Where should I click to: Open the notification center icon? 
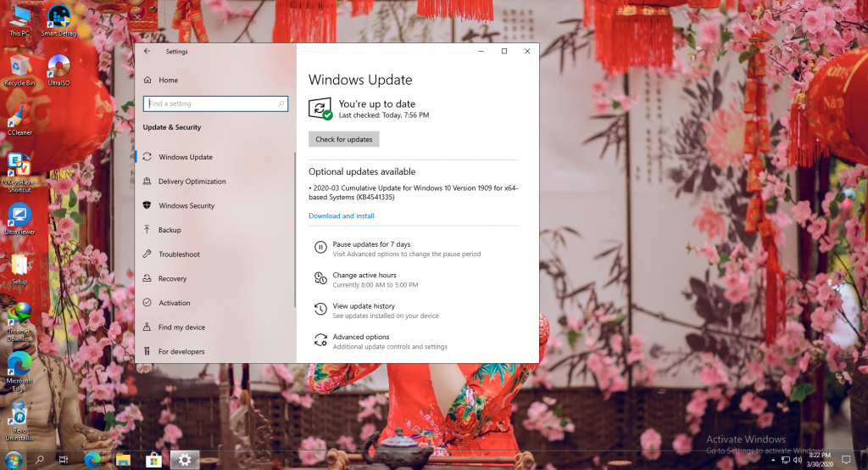[846, 460]
